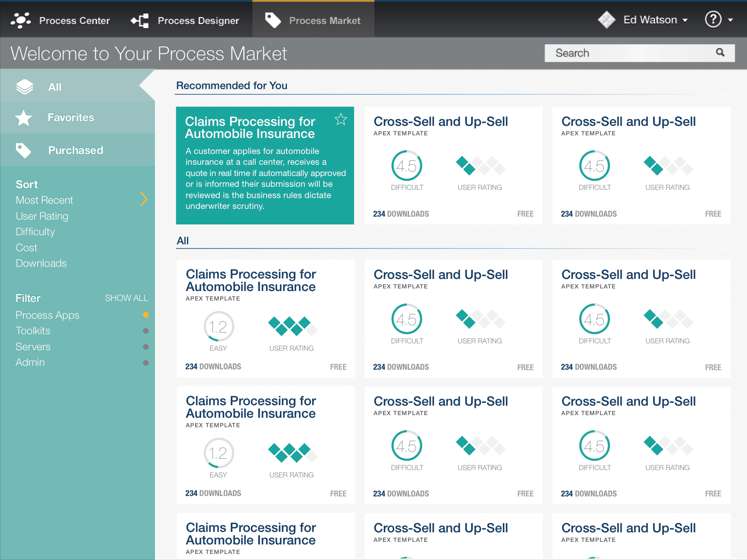Click rating diamonds in All-section second-row last Cross-Sell card

pos(668,446)
